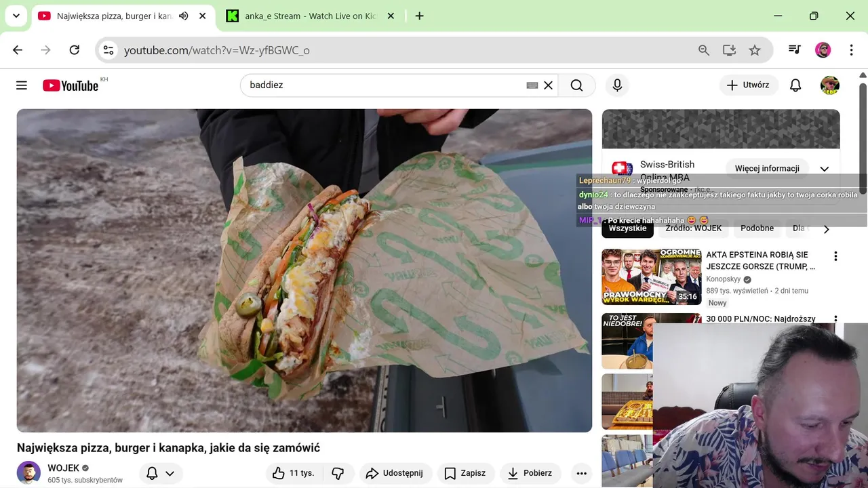Image resolution: width=868 pixels, height=488 pixels.
Task: Open options menu for AKTA EPSTEINA video
Action: tap(835, 256)
